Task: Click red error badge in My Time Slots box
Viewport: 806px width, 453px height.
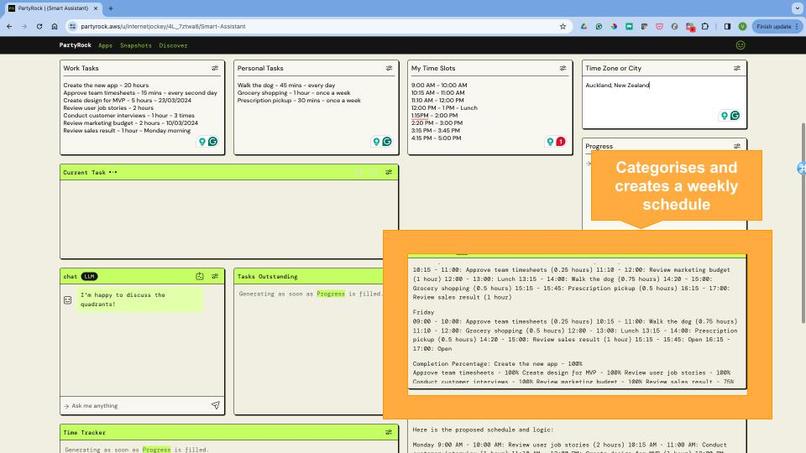Action: tap(560, 141)
